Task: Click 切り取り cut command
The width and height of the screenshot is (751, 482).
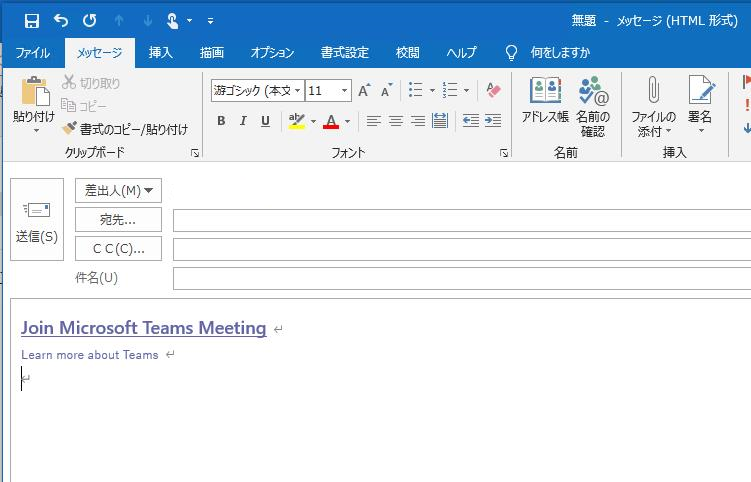Action: pyautogui.click(x=91, y=83)
